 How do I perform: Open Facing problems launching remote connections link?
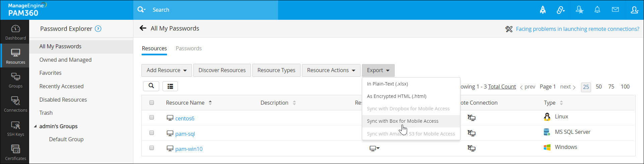pos(577,29)
